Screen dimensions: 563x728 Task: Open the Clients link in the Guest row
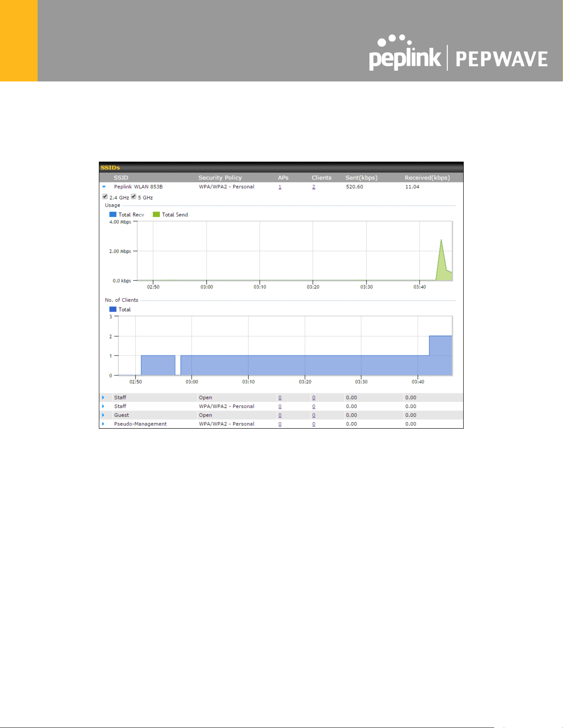tap(314, 415)
